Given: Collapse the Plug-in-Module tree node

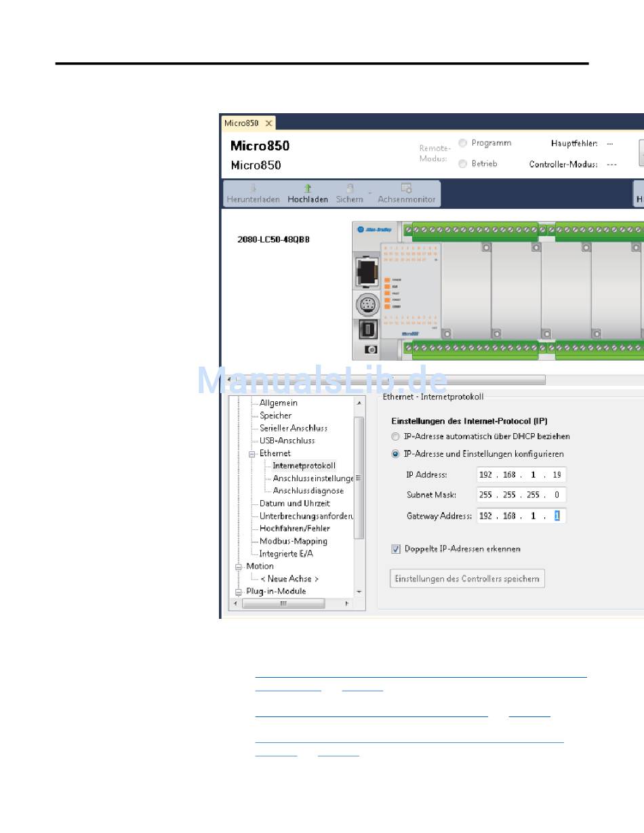Looking at the screenshot, I should tap(239, 592).
